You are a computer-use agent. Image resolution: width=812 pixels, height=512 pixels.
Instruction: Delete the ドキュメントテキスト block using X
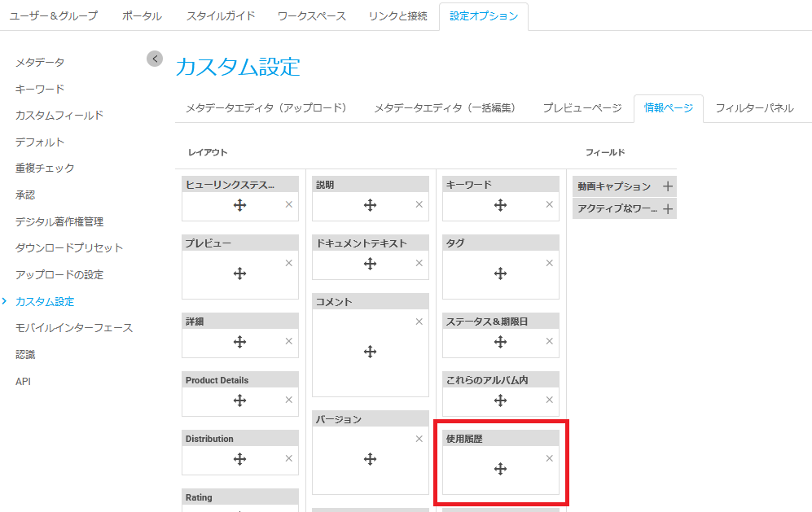click(x=419, y=263)
